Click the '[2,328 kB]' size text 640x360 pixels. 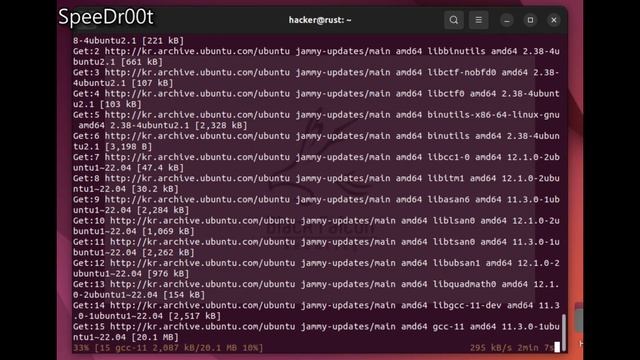[221, 126]
